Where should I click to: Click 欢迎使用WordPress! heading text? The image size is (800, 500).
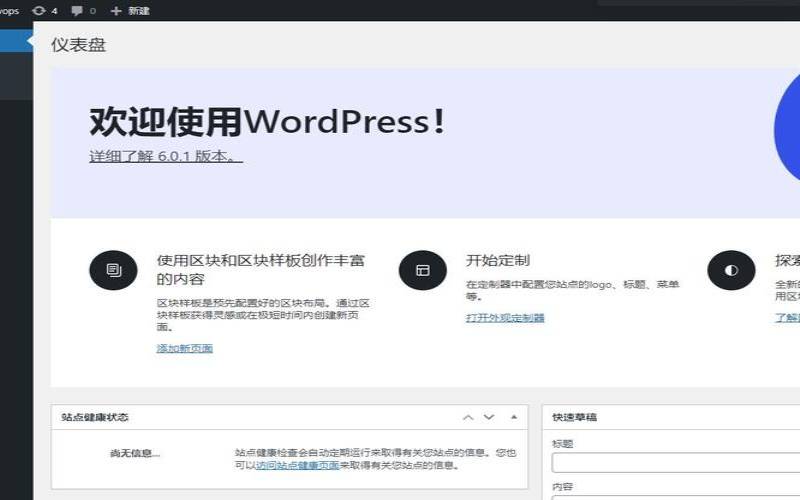(x=268, y=122)
